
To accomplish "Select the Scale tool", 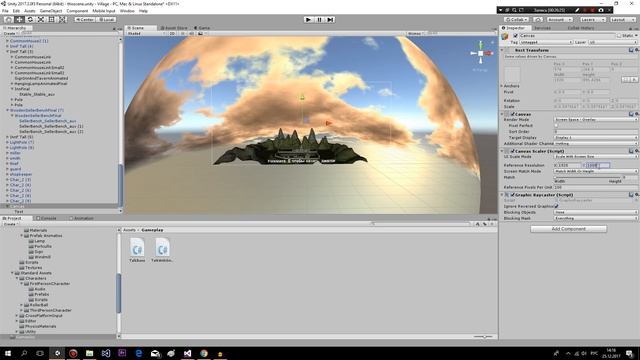I will tap(41, 20).
